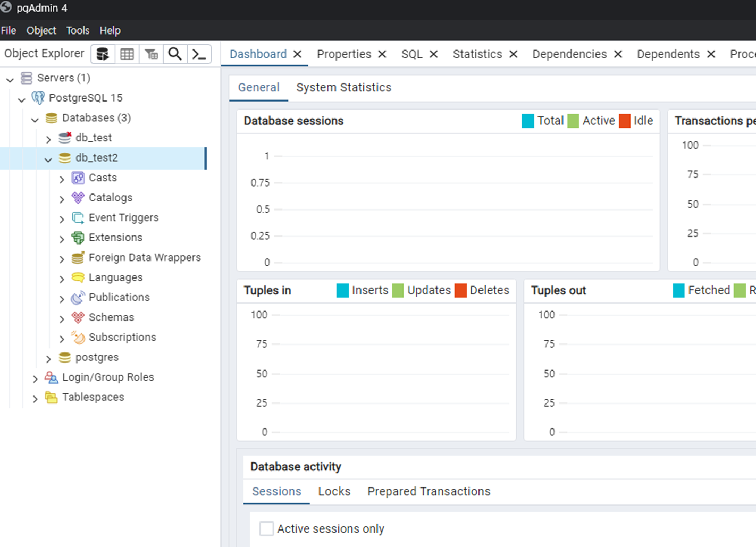Viewport: 756px width, 547px height.
Task: Click the Deletes legend color swatch
Action: tap(460, 291)
